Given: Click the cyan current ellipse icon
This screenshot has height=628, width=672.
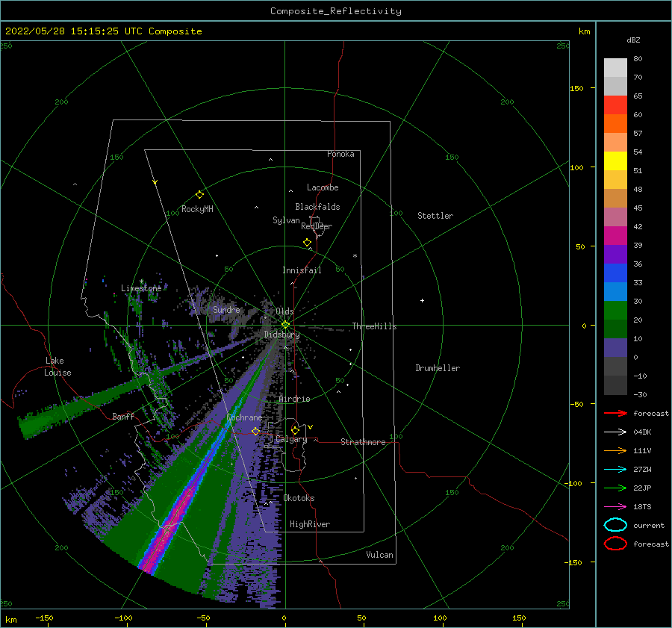Looking at the screenshot, I should point(615,525).
